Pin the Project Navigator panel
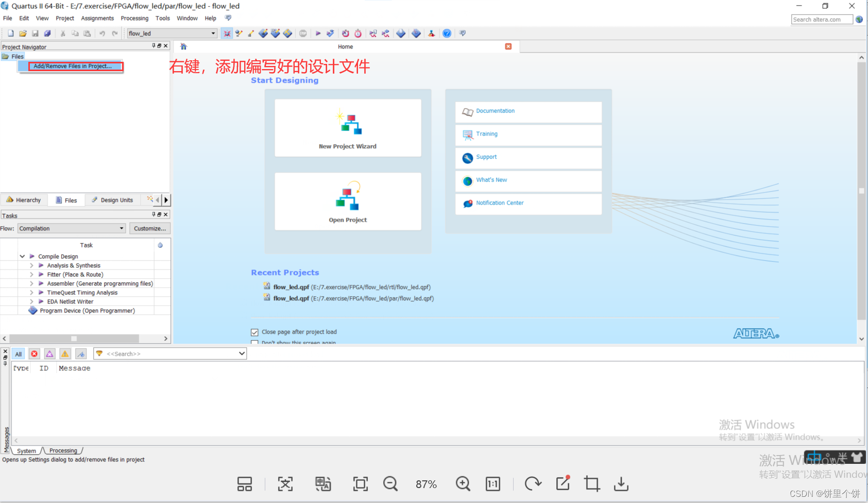 pyautogui.click(x=154, y=46)
